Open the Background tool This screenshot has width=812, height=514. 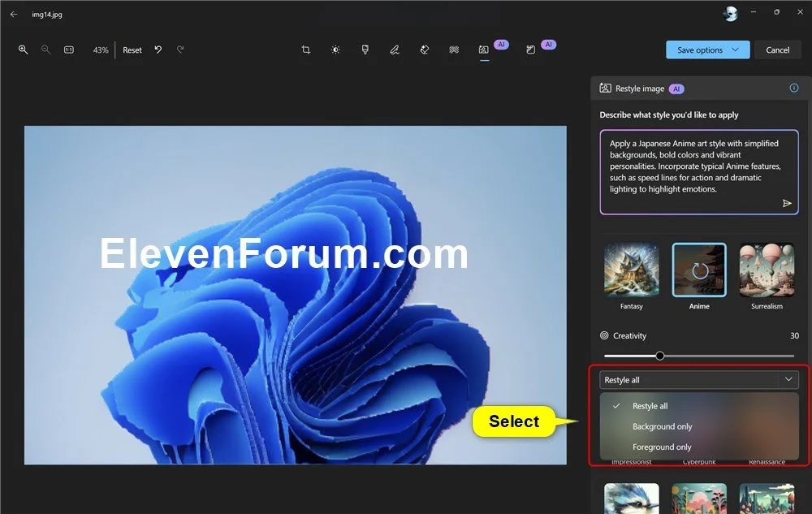coord(454,50)
